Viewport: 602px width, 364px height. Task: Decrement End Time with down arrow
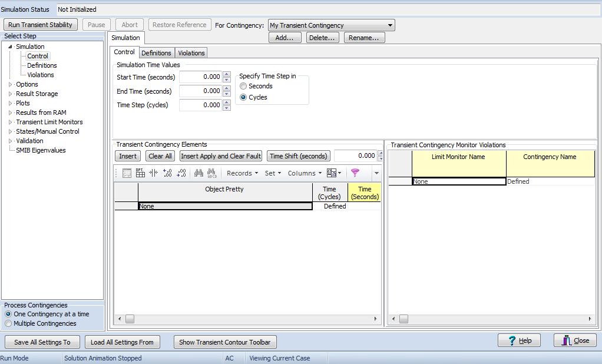click(x=227, y=94)
